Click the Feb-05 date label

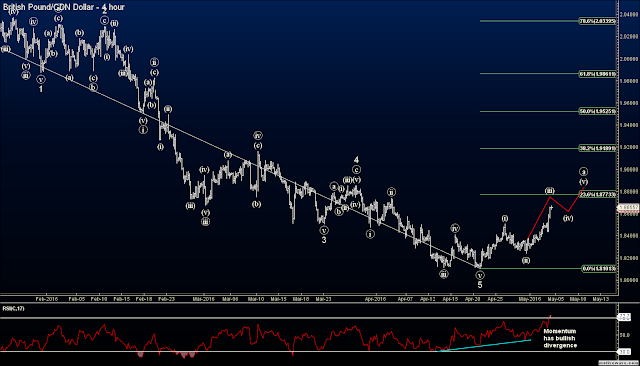click(76, 299)
